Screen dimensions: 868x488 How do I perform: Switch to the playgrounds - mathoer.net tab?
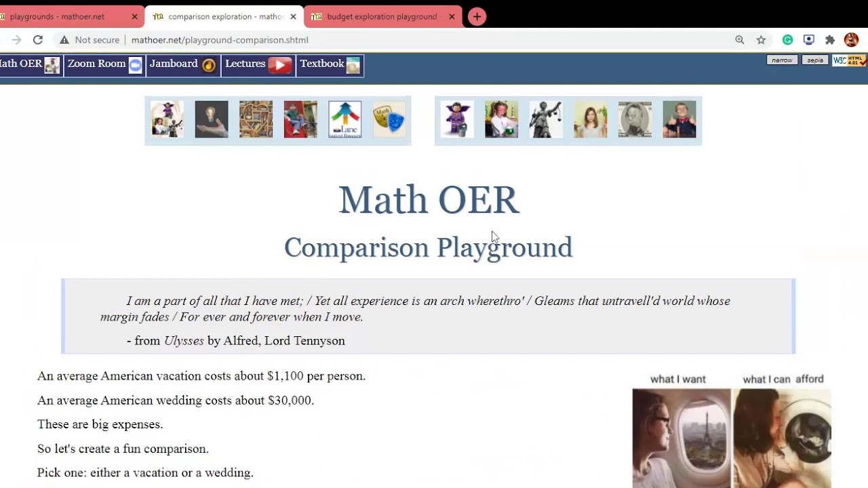tap(68, 16)
